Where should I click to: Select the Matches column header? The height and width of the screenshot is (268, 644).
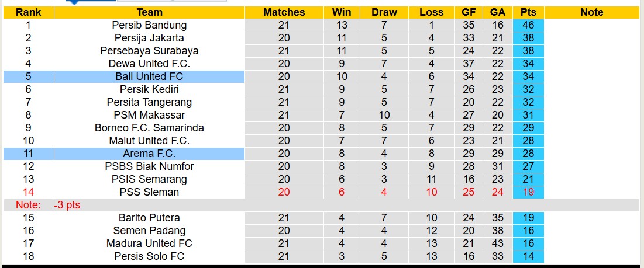point(284,12)
